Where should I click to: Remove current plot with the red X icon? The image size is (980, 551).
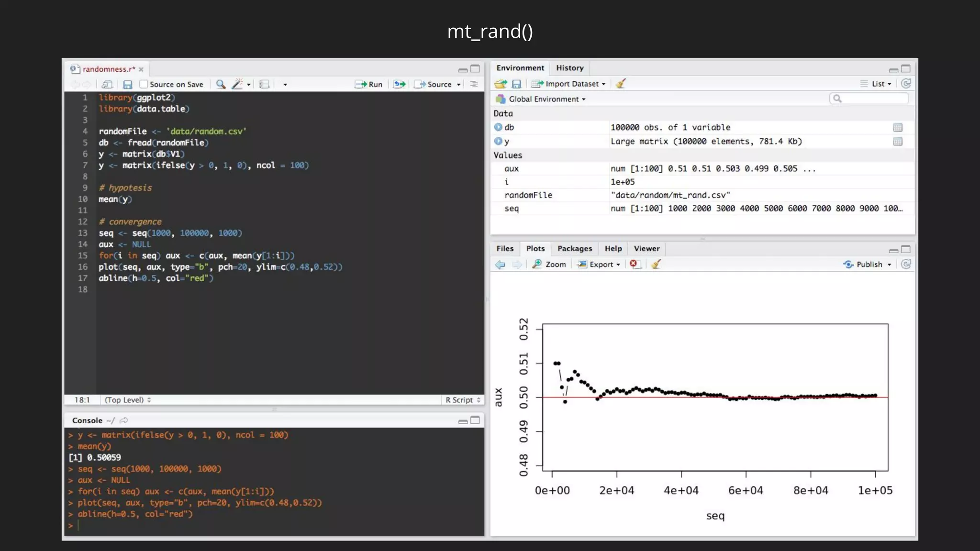tap(634, 264)
